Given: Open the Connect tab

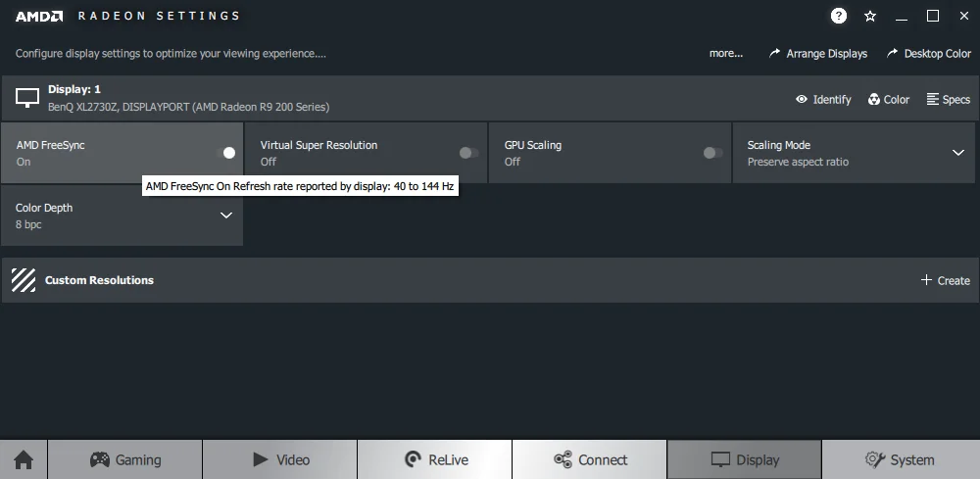Looking at the screenshot, I should tap(589, 460).
